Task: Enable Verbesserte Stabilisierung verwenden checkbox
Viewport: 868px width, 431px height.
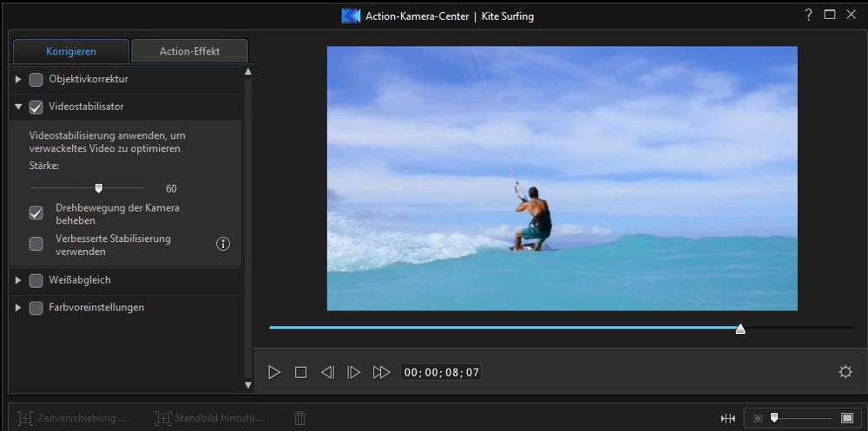Action: (x=36, y=244)
